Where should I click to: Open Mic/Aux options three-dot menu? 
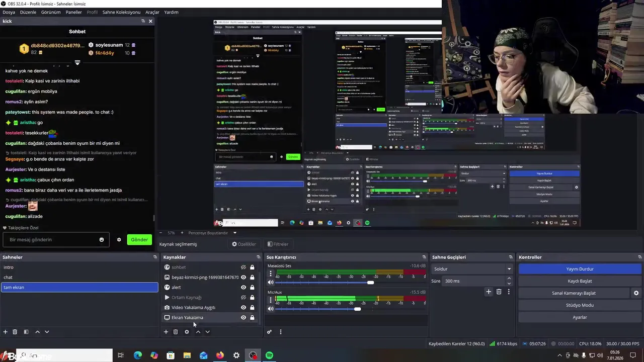pos(271,301)
